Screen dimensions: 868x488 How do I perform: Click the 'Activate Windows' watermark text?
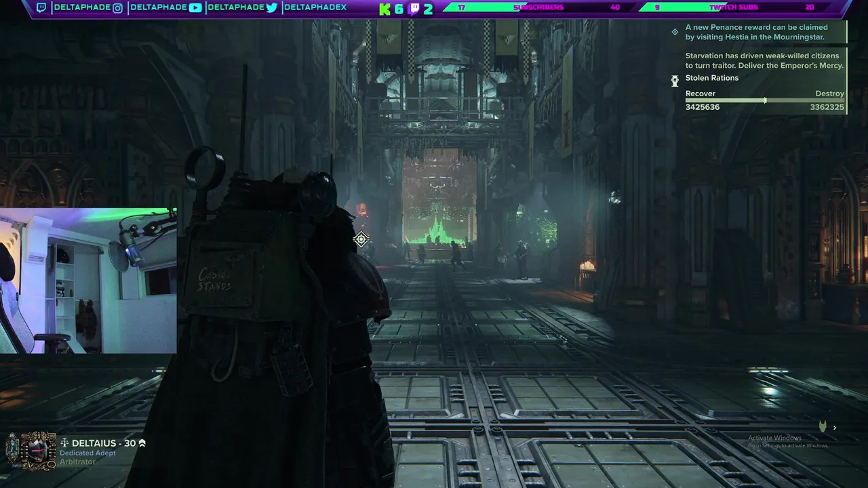774,438
